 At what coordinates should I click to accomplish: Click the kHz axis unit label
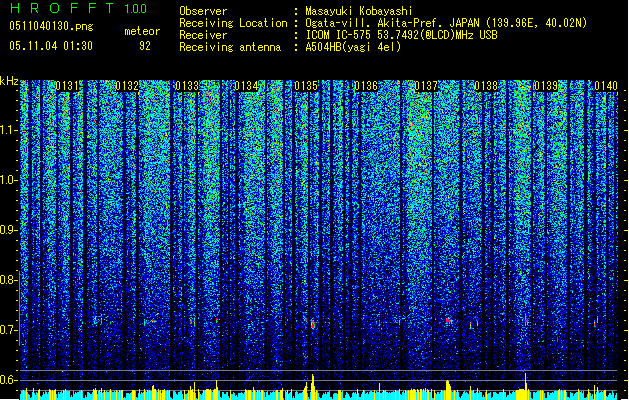[x=9, y=81]
